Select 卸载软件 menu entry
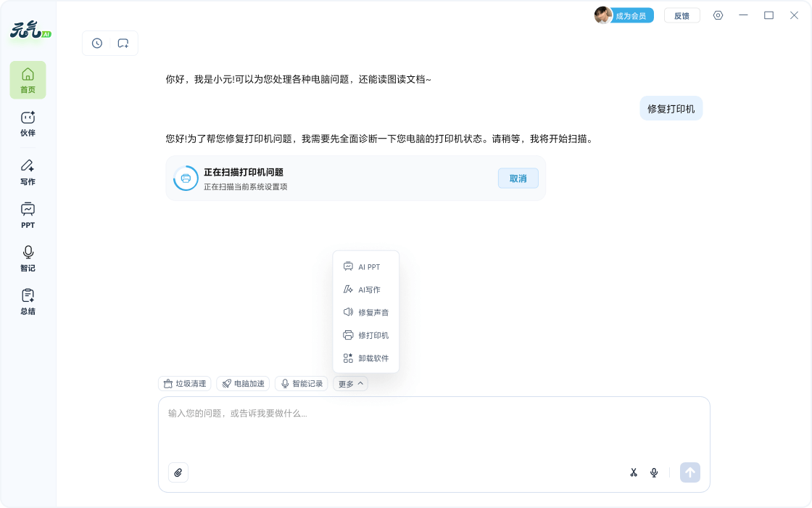The height and width of the screenshot is (508, 812). coord(366,359)
